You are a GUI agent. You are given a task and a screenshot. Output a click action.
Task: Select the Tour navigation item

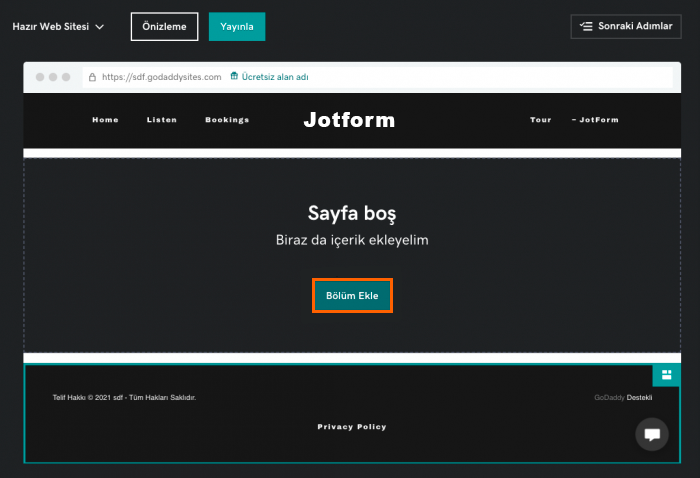[x=541, y=120]
